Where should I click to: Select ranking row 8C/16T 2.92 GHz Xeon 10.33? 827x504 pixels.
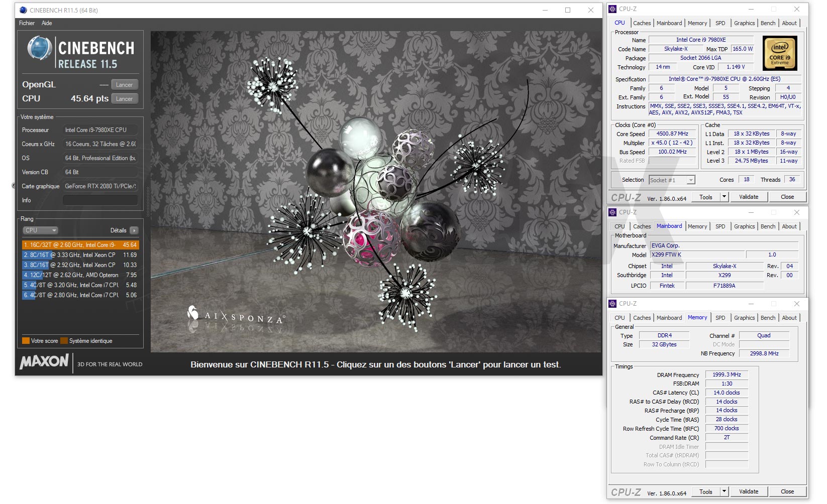pos(80,265)
